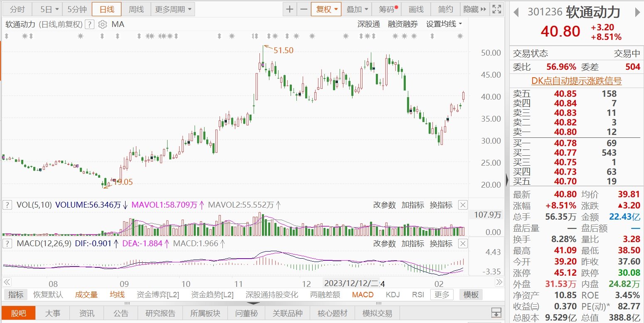The height and width of the screenshot is (323, 644).
Task: Click the 19.05 low price marker
Action: pyautogui.click(x=123, y=182)
